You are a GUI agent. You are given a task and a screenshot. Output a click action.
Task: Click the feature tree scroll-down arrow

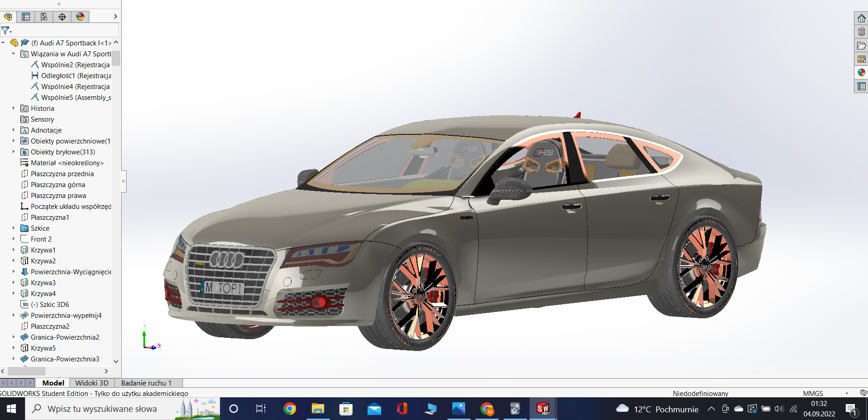click(x=116, y=361)
